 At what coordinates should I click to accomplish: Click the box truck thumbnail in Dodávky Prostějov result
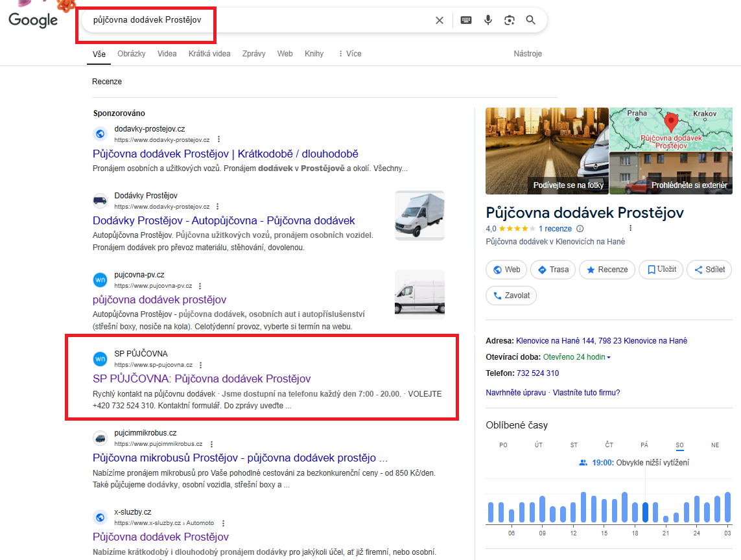coord(419,215)
